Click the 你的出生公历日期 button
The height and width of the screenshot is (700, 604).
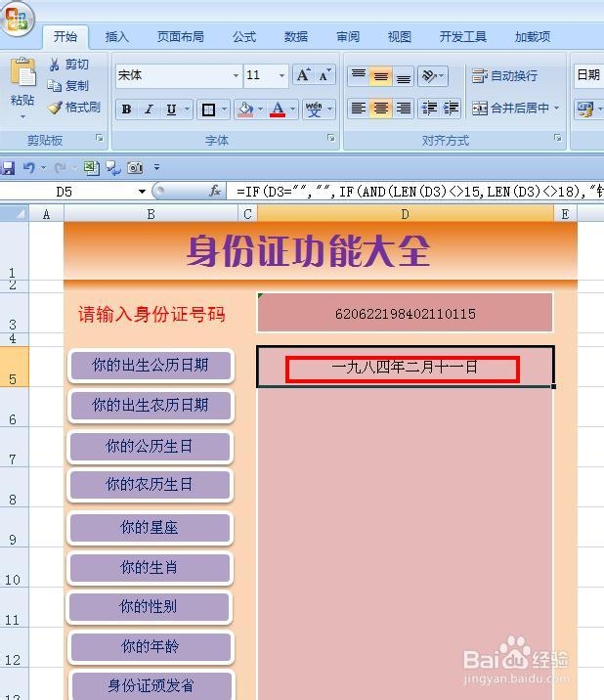[x=151, y=366]
